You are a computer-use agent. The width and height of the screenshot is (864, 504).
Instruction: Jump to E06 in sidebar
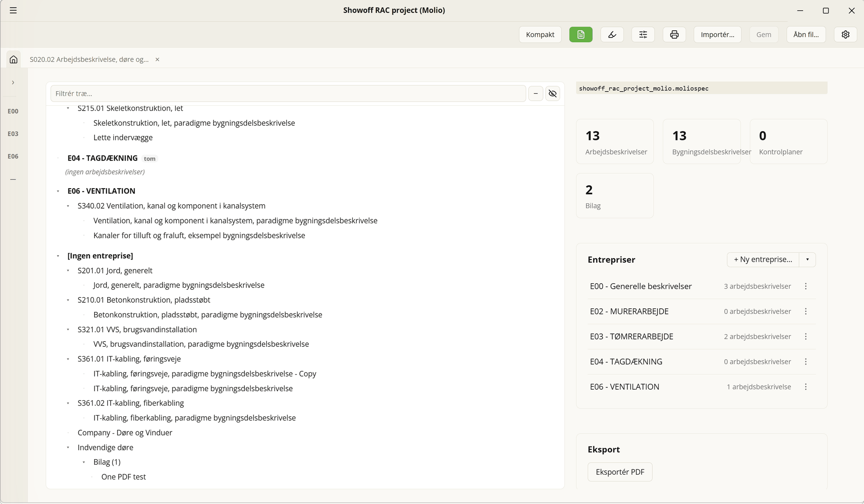pos(13,156)
